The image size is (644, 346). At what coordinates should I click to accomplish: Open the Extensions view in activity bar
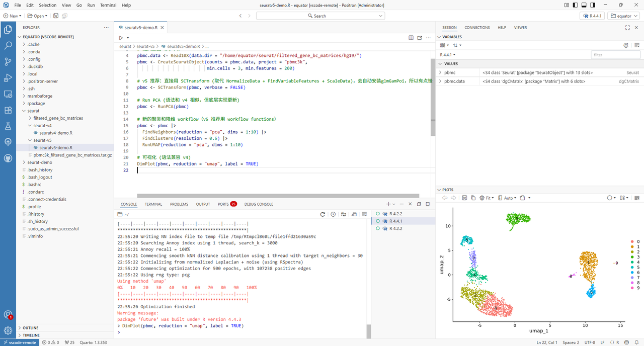pyautogui.click(x=8, y=110)
